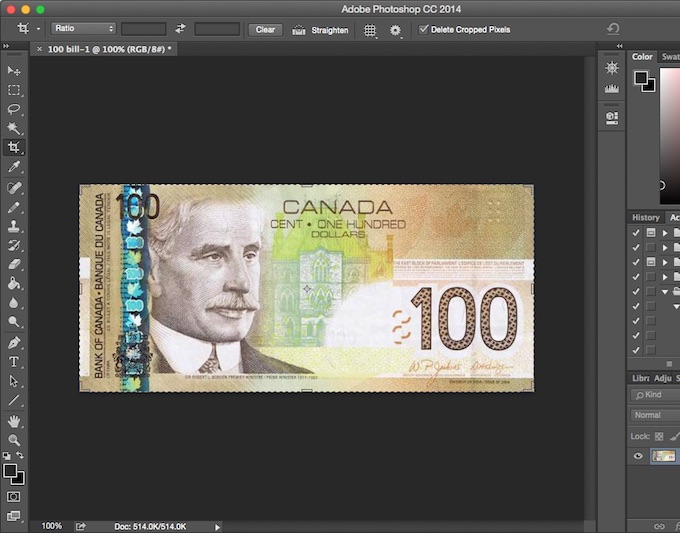Switch to the Libraries panel tab

click(x=640, y=378)
